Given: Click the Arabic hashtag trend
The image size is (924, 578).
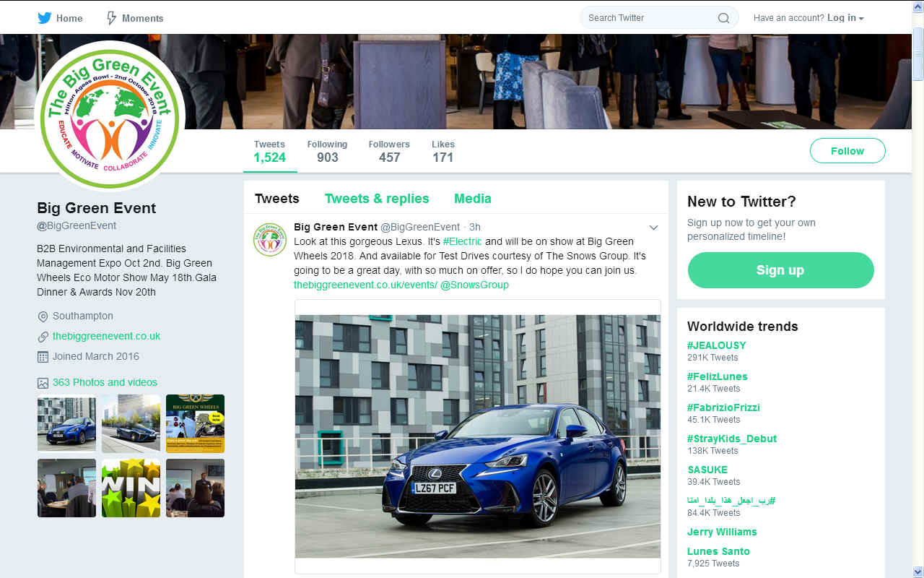Looking at the screenshot, I should (731, 501).
